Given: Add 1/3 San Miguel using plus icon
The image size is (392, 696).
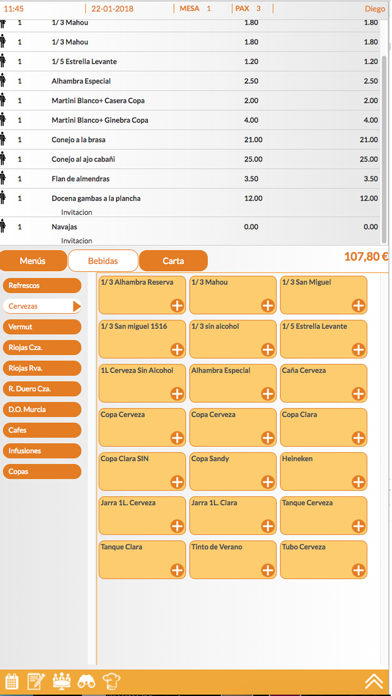Looking at the screenshot, I should point(358,305).
